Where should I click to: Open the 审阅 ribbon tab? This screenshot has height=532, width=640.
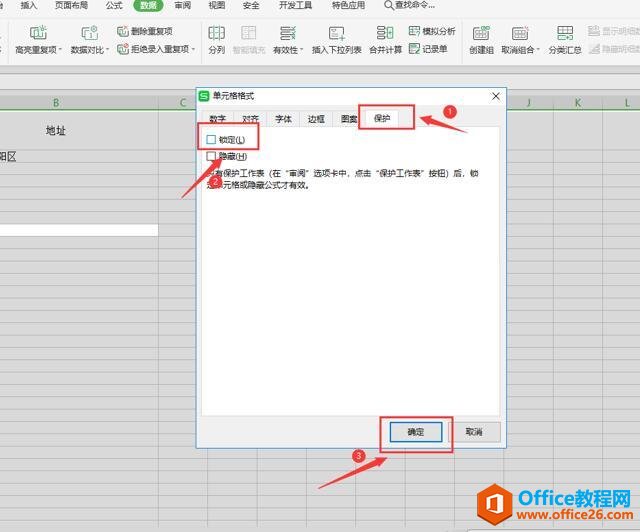pos(182,5)
